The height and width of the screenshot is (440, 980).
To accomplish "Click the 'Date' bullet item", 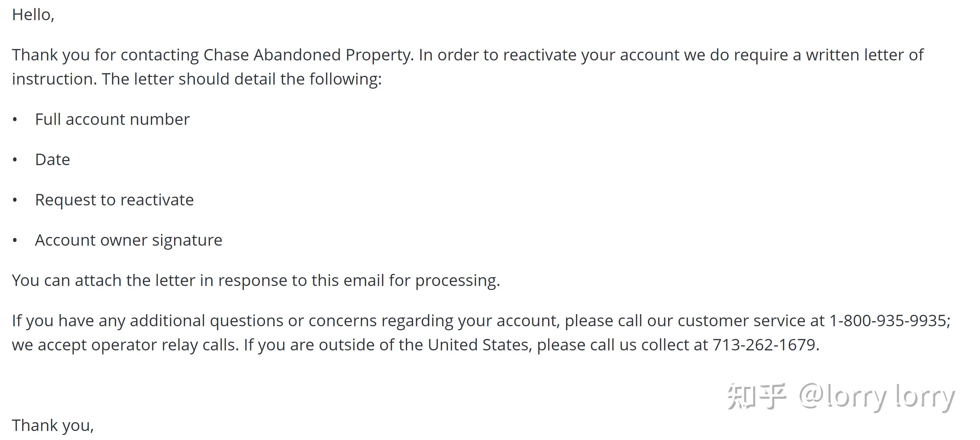I will (53, 160).
